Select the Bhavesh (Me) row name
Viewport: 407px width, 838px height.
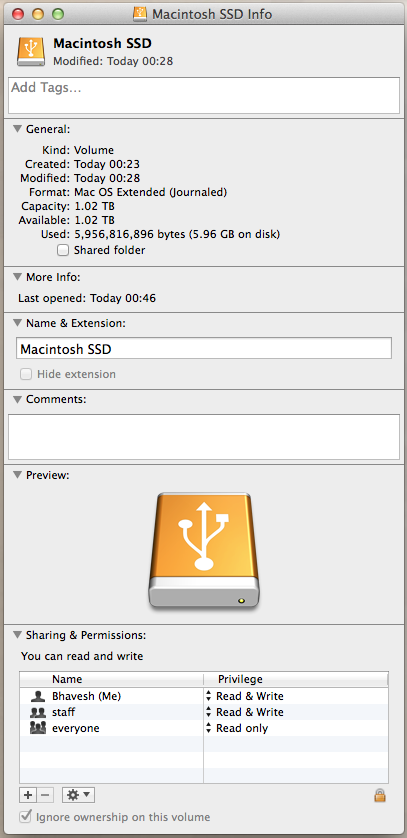coord(87,696)
